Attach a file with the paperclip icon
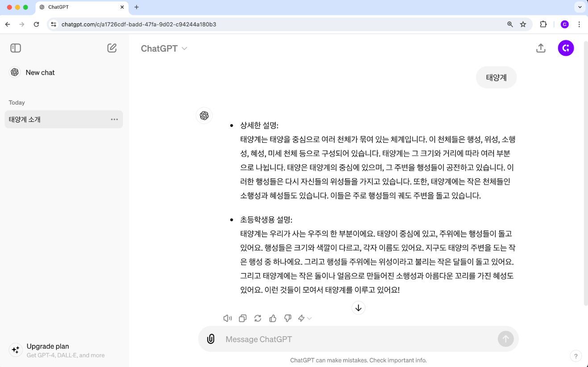The height and width of the screenshot is (367, 588). 211,339
